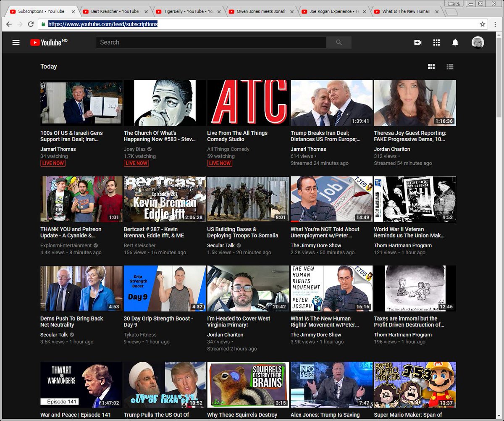This screenshot has height=421, width=504.
Task: Switch subscriptions to list view
Action: click(x=450, y=66)
